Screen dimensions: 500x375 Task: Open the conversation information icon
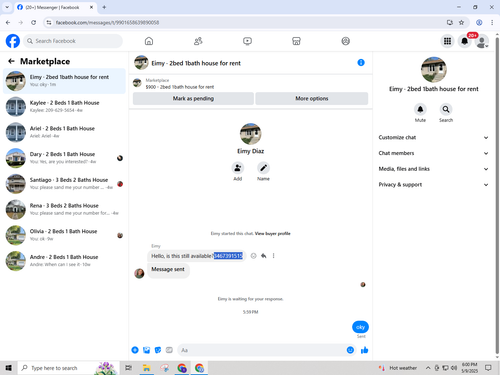point(361,62)
